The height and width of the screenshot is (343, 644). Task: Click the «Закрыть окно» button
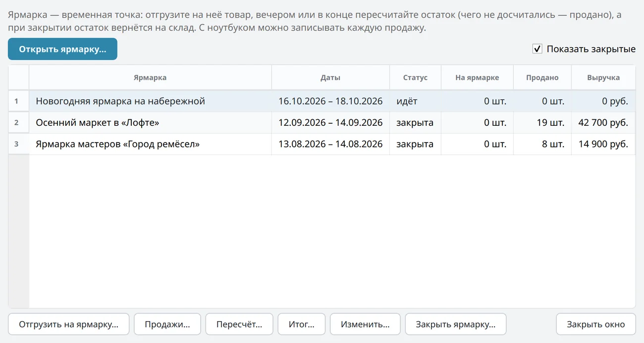(x=596, y=324)
